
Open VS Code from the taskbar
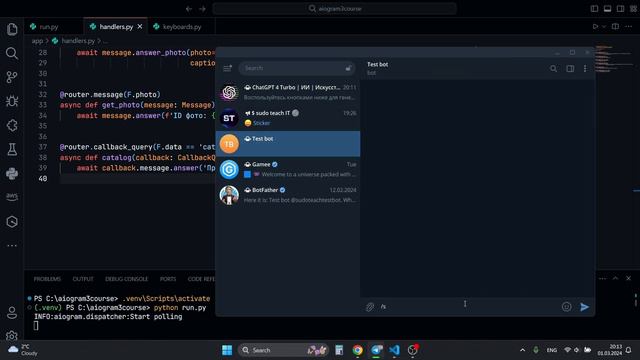[x=394, y=350]
